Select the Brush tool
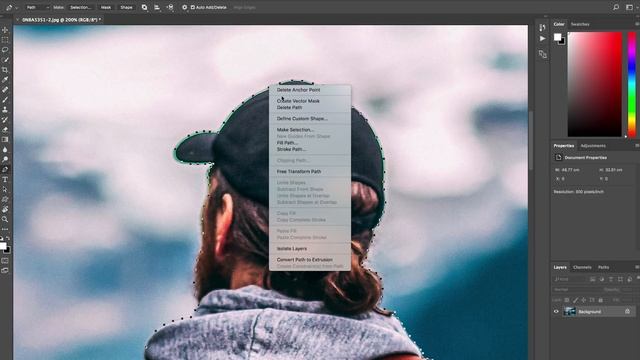Viewport: 640px width, 360px height. coord(5,100)
